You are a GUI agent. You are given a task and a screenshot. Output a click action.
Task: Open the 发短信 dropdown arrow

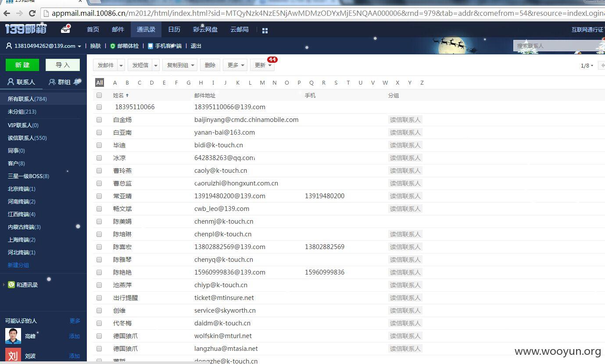point(156,65)
